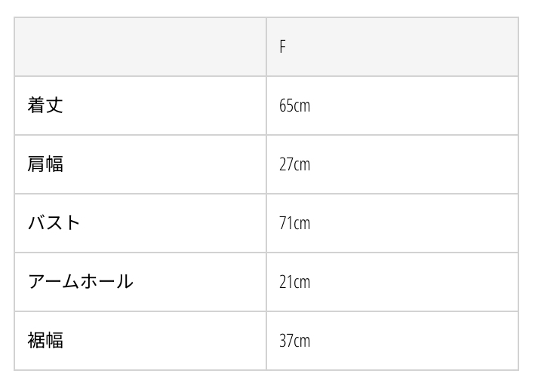Image resolution: width=535 pixels, height=392 pixels.
Task: Click the character 着 in 着丈
Action: coord(36,106)
